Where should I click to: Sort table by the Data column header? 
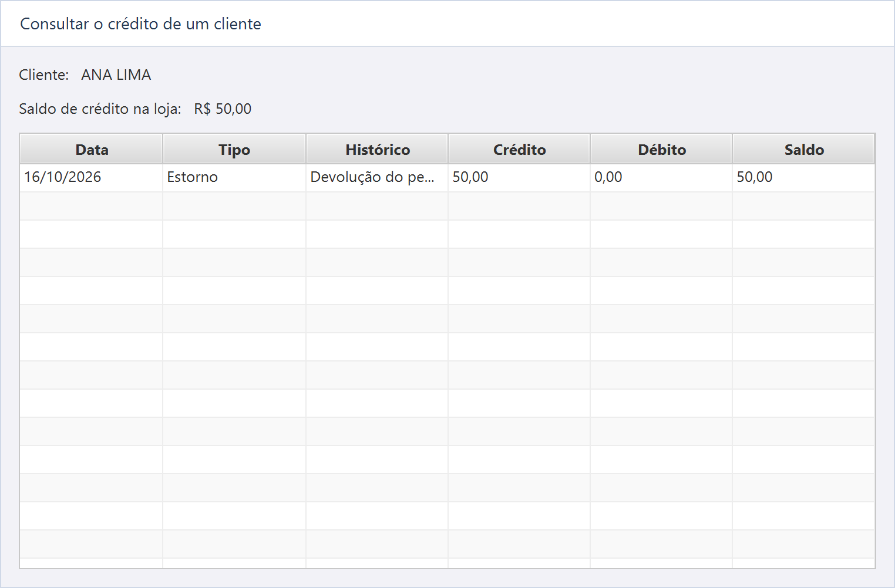92,150
